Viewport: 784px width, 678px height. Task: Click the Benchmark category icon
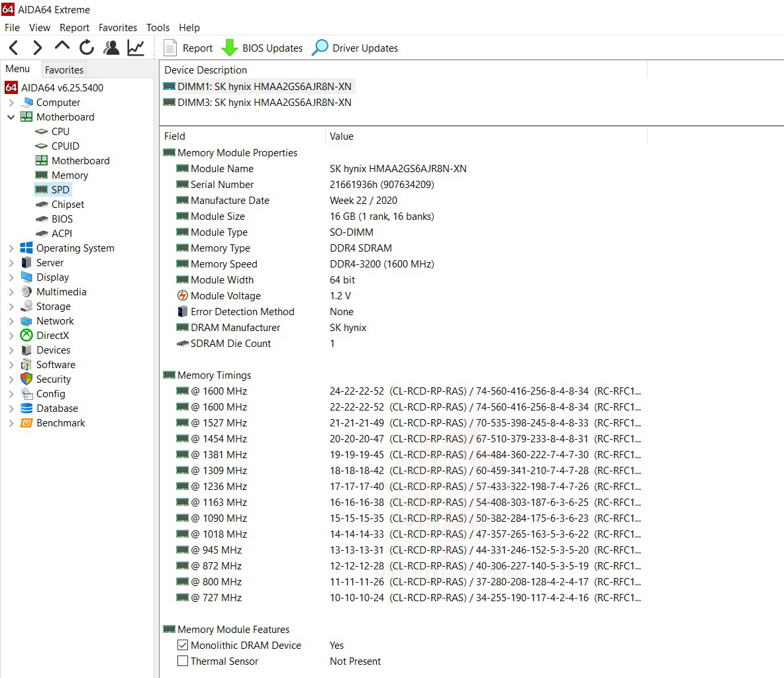26,423
